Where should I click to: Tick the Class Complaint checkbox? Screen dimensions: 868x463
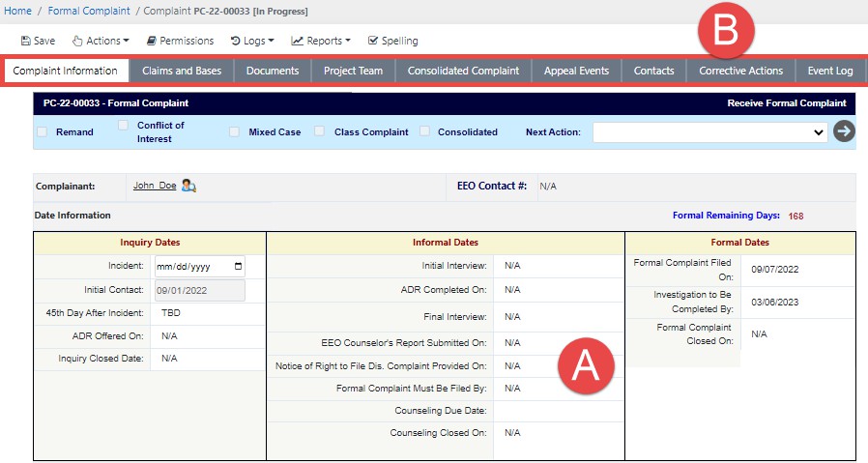(319, 130)
